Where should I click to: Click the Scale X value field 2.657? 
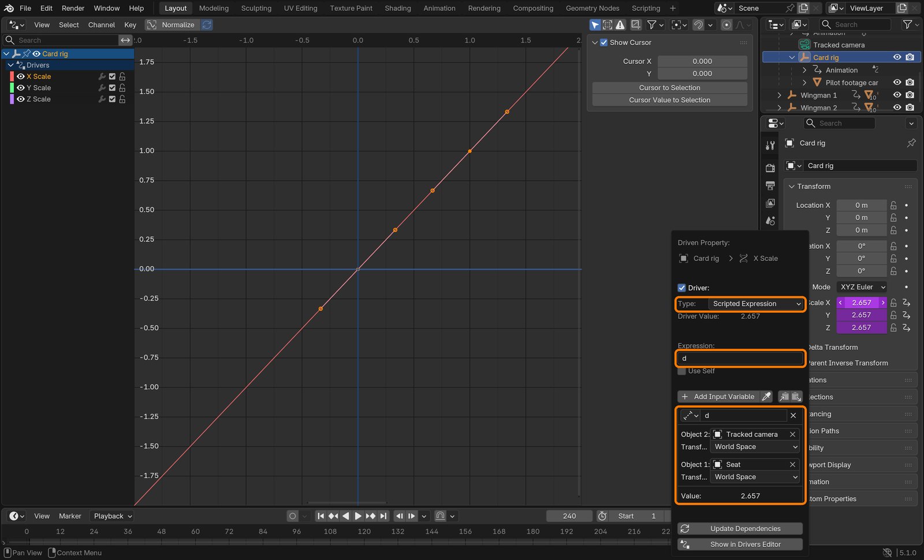tap(862, 303)
